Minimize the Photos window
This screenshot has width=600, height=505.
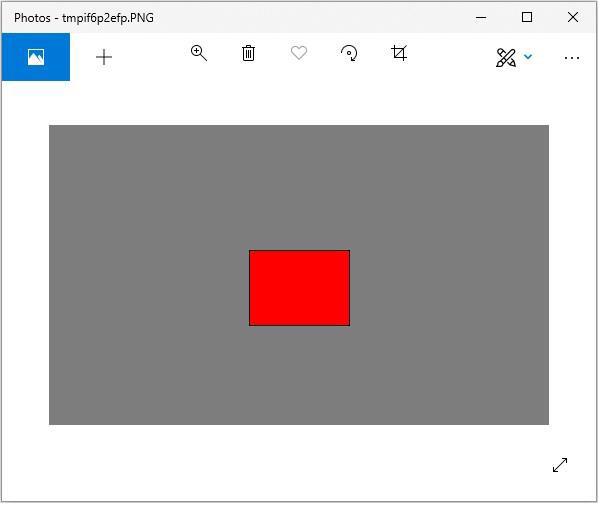click(x=481, y=17)
